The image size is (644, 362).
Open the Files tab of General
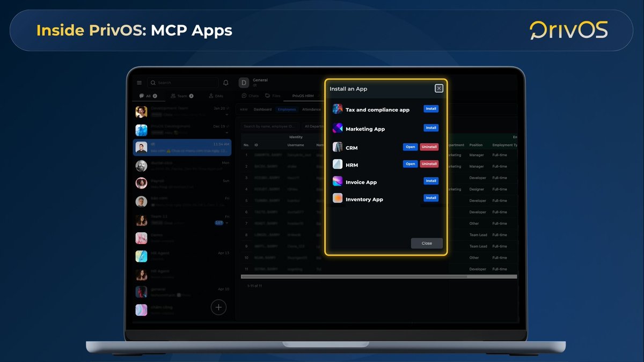click(x=273, y=96)
